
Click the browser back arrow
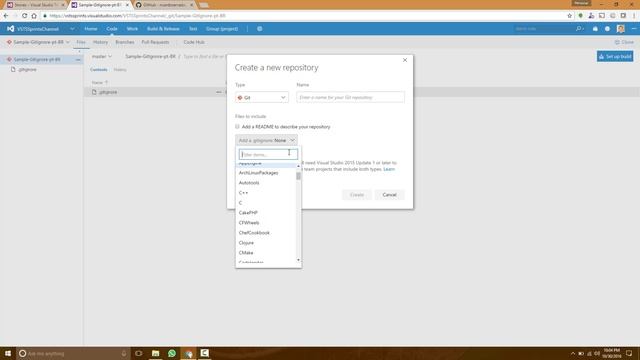coord(6,16)
